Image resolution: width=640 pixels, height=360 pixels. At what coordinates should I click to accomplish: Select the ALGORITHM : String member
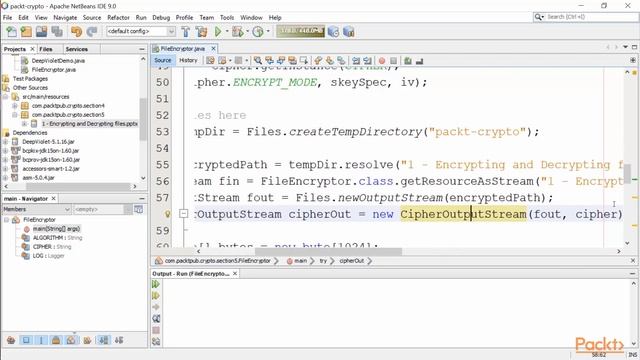(x=57, y=238)
